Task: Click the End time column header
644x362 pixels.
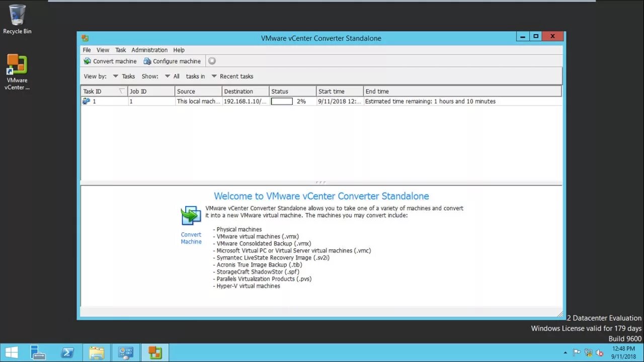Action: click(x=462, y=91)
